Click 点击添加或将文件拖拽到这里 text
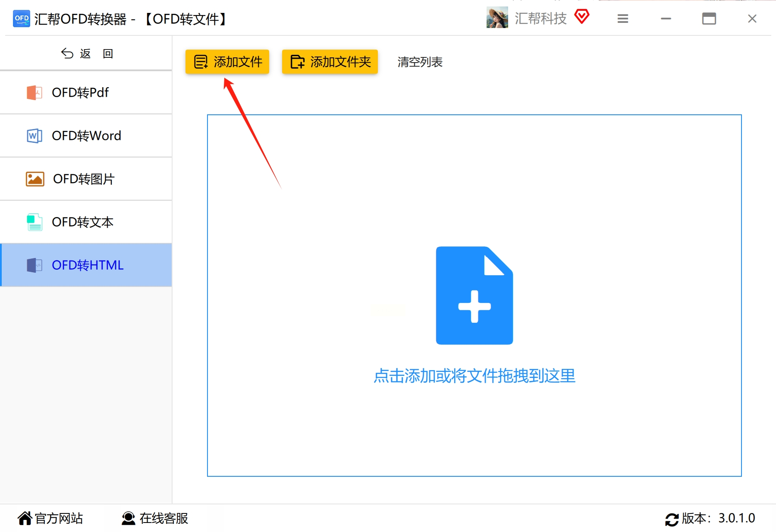 pos(474,376)
